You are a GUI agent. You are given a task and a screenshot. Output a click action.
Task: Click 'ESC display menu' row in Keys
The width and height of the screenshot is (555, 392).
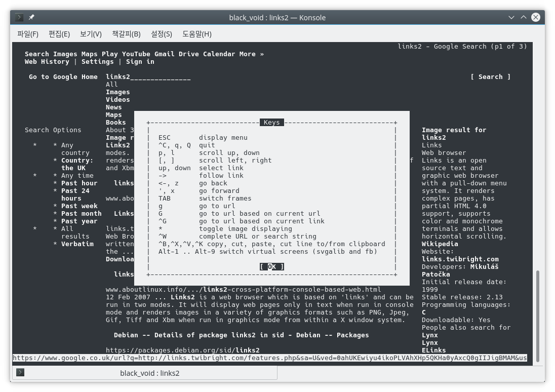[203, 137]
